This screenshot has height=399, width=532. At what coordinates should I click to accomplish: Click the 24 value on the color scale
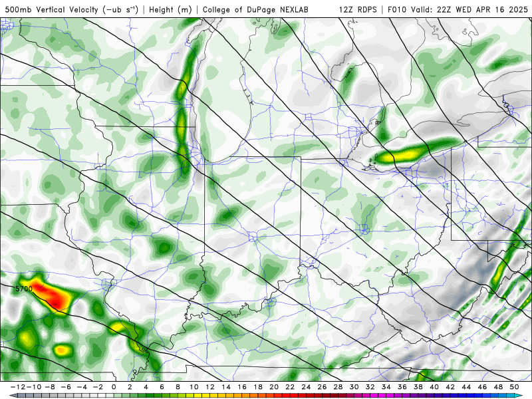coord(306,387)
